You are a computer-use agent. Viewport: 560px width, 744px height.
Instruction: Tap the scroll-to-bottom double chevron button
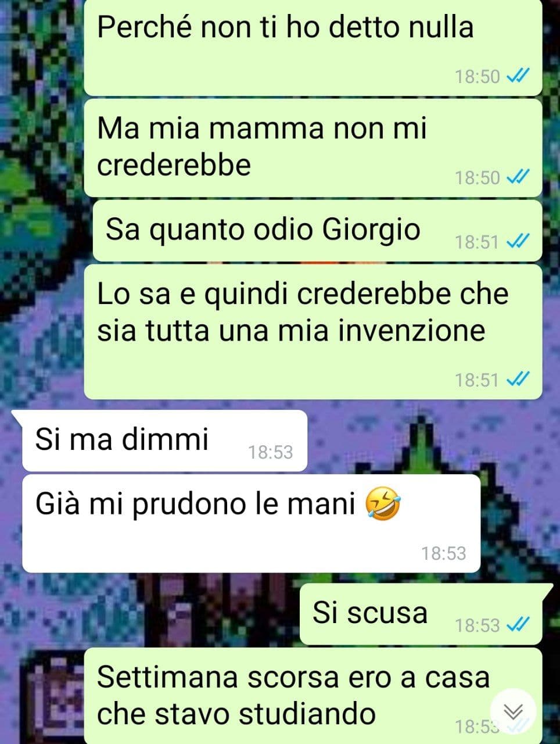tap(514, 711)
